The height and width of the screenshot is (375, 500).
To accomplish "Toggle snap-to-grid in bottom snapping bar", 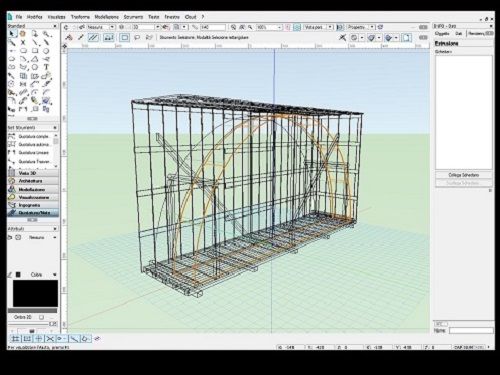I will pyautogui.click(x=15, y=339).
